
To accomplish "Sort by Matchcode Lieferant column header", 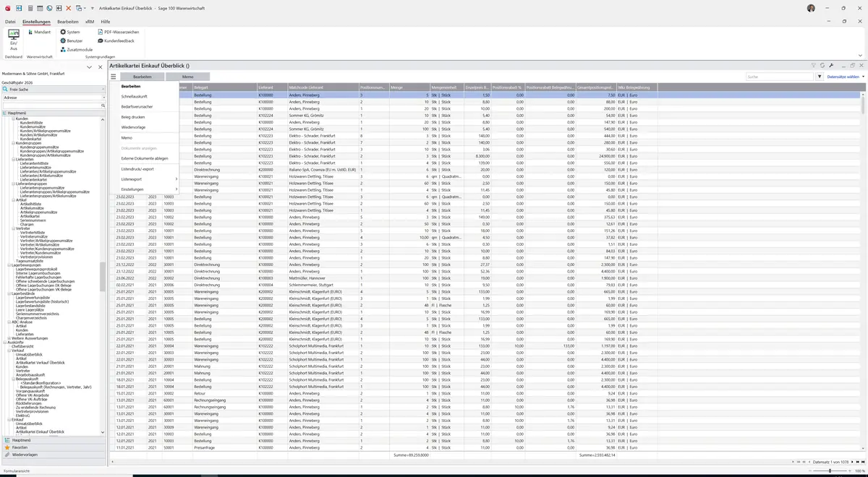I will point(323,87).
